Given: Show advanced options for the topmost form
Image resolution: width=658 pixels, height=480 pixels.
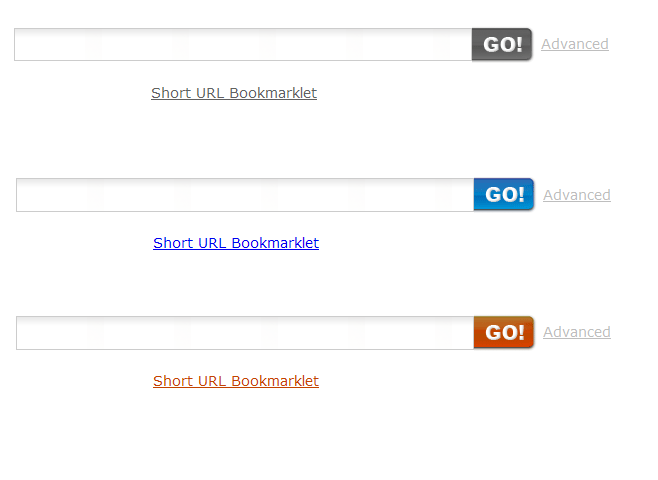Looking at the screenshot, I should point(575,44).
